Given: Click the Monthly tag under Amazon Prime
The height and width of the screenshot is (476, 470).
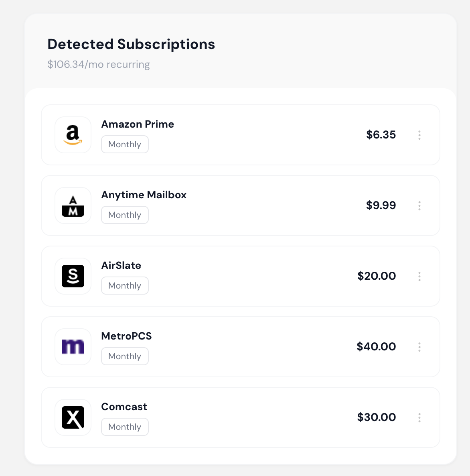Looking at the screenshot, I should 125,144.
